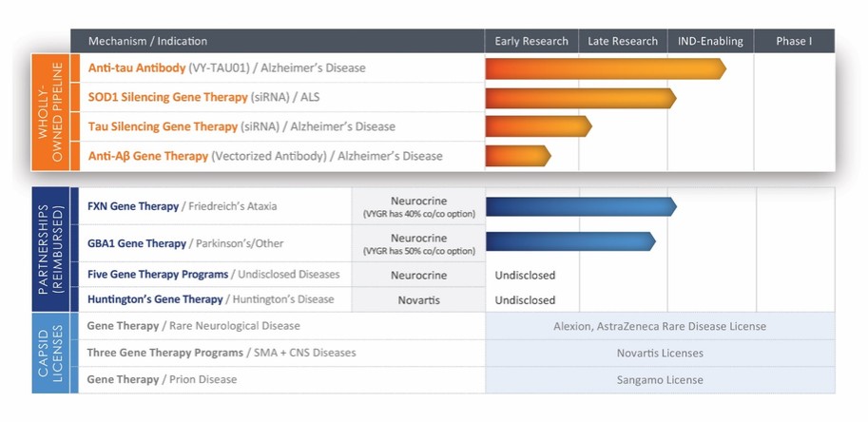Image resolution: width=868 pixels, height=422 pixels.
Task: Click the orange Anti-tau Antibody progress bar
Action: tap(605, 68)
